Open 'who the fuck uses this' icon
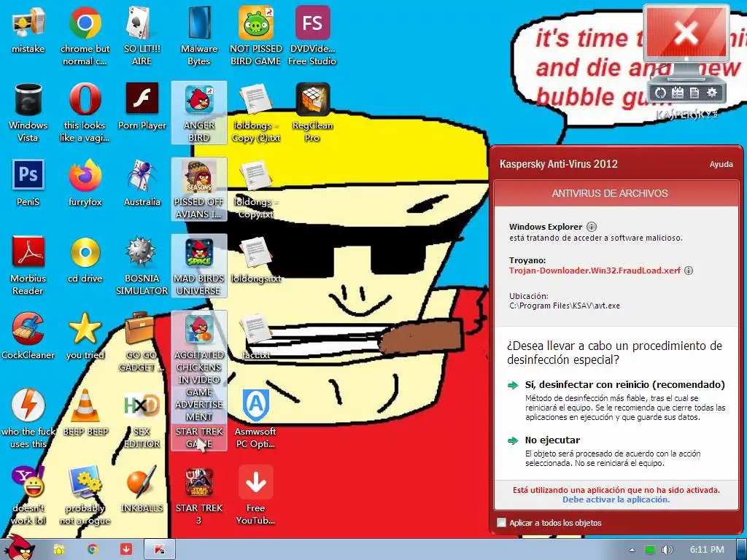 (x=28, y=419)
